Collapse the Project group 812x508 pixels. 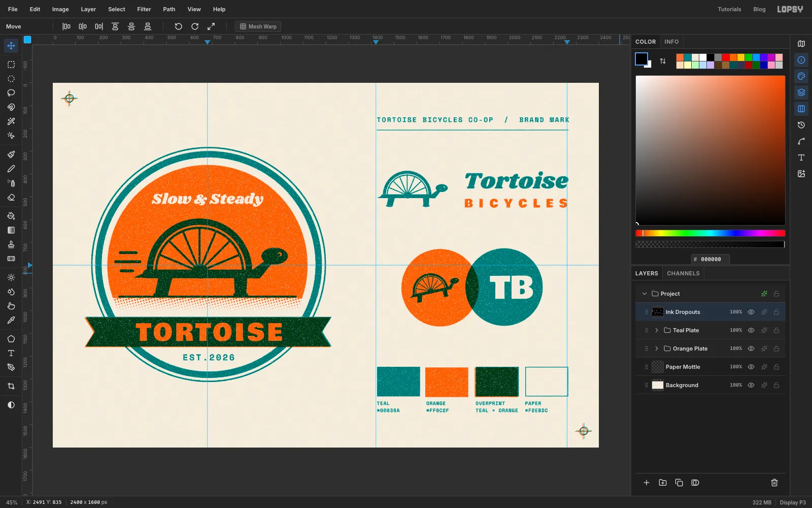(645, 294)
